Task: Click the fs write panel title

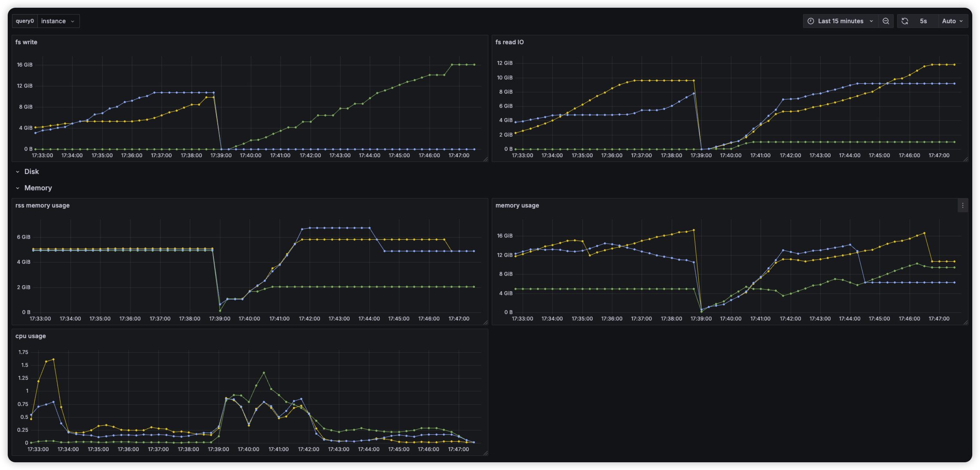Action: 26,42
